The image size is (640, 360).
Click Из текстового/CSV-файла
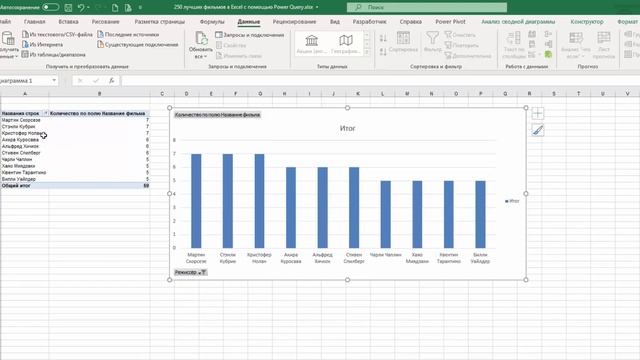(x=58, y=35)
